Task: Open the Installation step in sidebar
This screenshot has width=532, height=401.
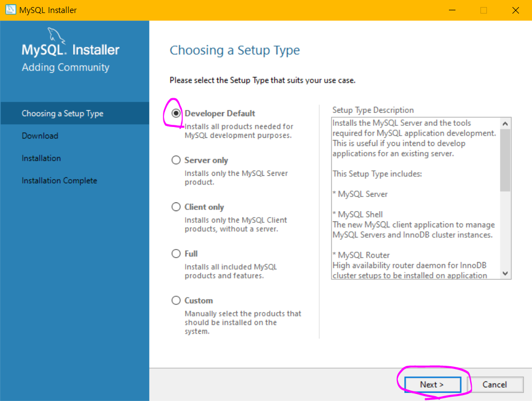Action: click(x=41, y=158)
